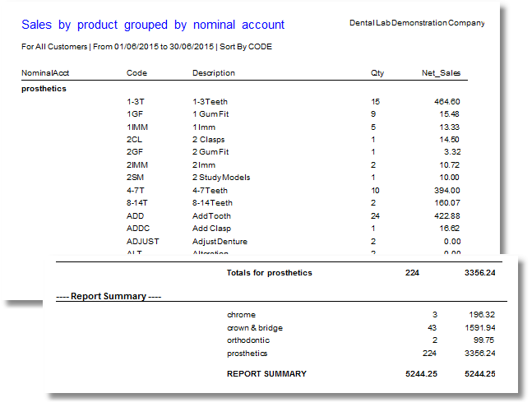Click the crown & bridge quantity 43
This screenshot has height=407, width=532.
pos(432,327)
